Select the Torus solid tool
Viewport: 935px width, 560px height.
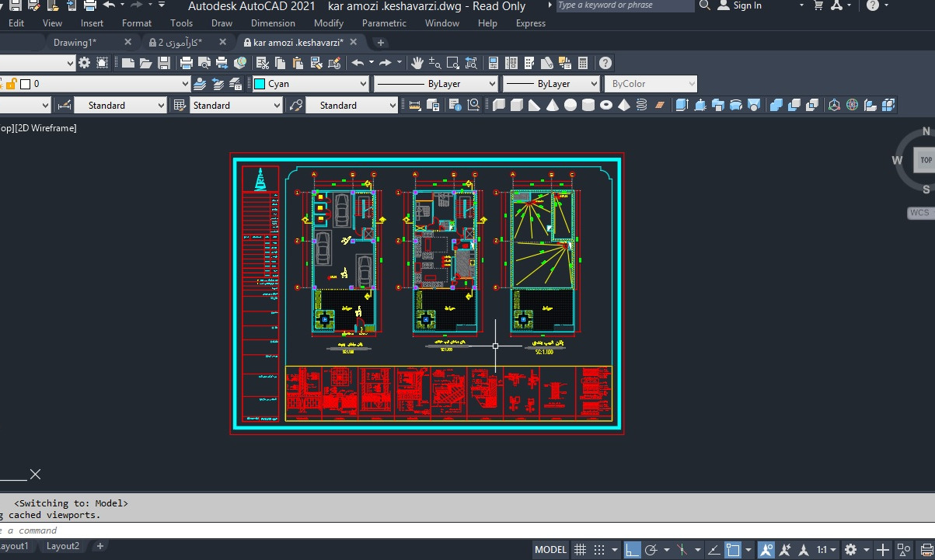606,105
